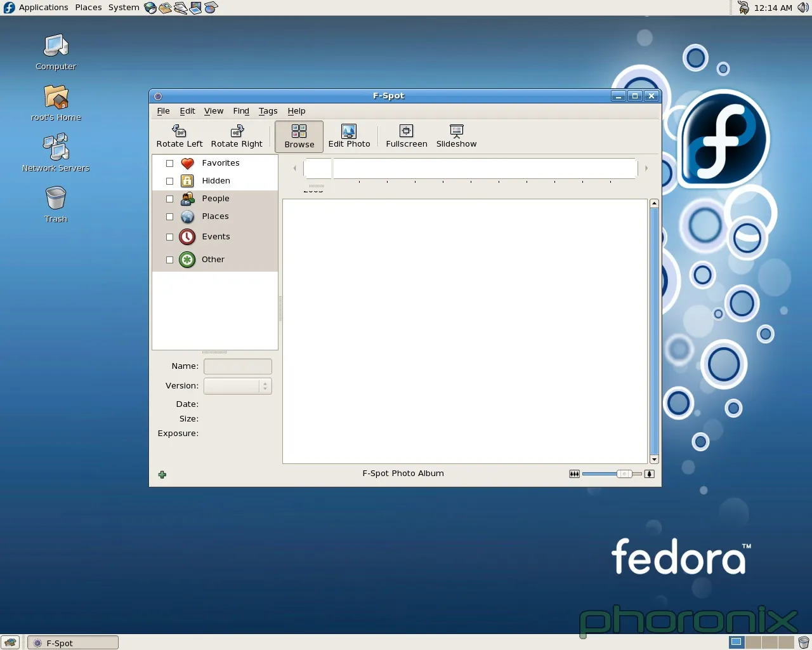Viewport: 812px width, 650px height.
Task: Click the timeline right arrow
Action: click(646, 168)
